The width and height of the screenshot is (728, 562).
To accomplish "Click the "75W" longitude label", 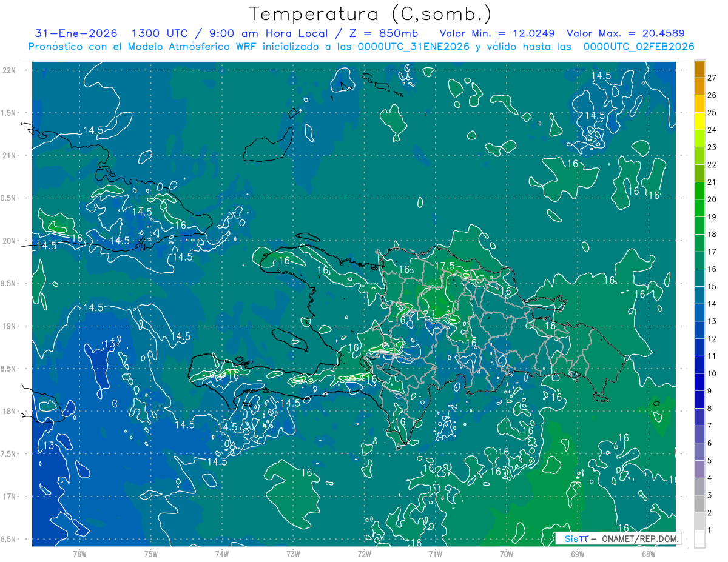I will [150, 554].
